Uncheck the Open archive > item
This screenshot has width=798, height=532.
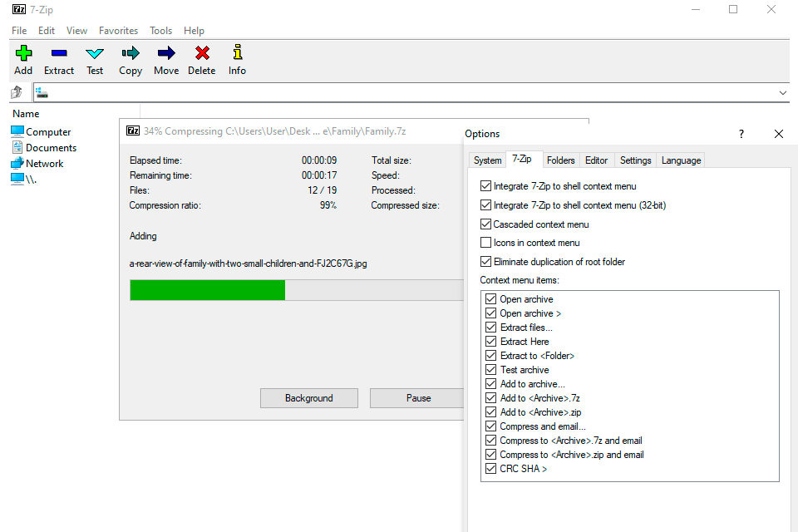(490, 313)
